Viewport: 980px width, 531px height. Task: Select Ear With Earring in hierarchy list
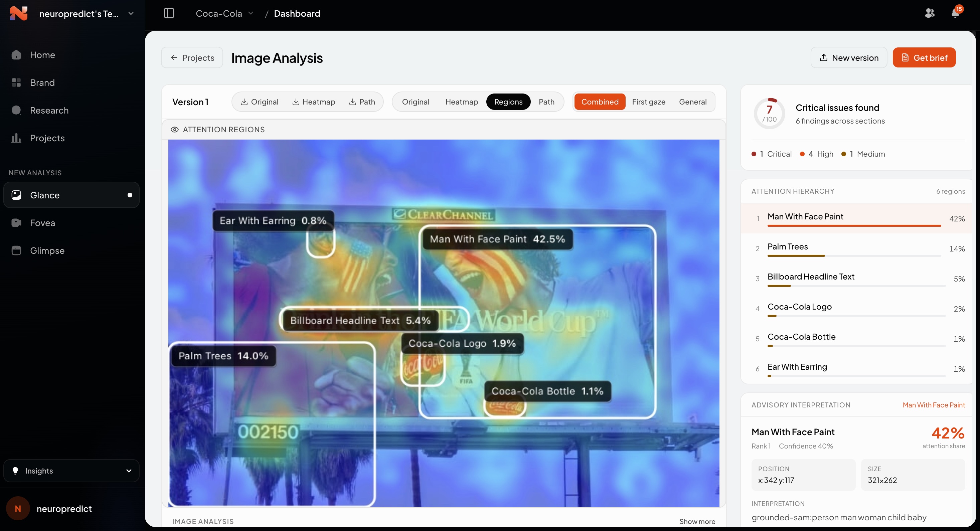tap(856, 369)
